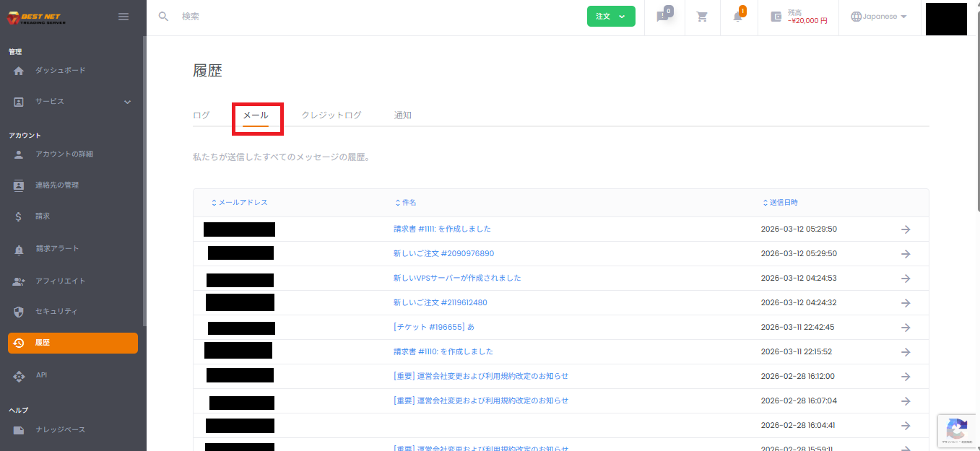This screenshot has height=451, width=980.
Task: Switch to the クレジットログ tab
Action: [331, 114]
